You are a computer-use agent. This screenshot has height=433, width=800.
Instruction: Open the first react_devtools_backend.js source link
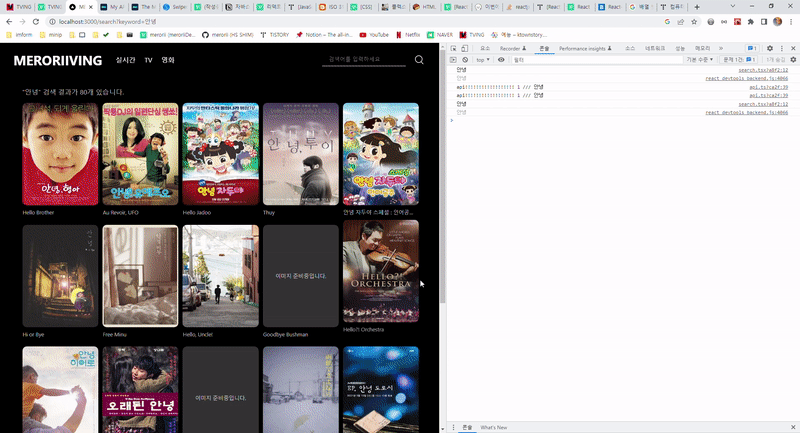tap(746, 79)
